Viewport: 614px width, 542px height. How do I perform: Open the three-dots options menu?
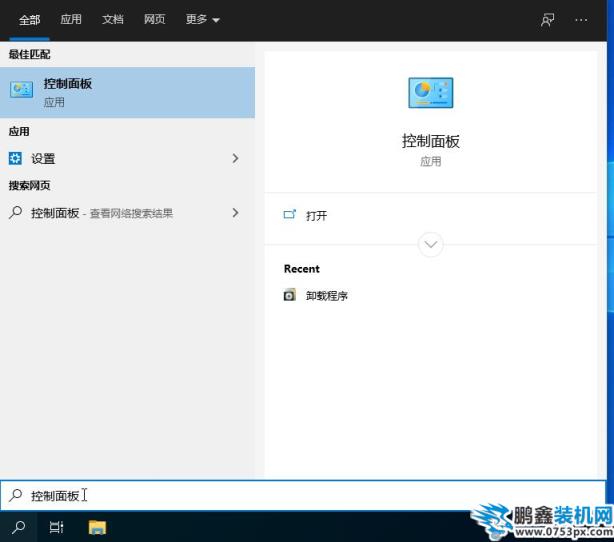click(x=581, y=20)
